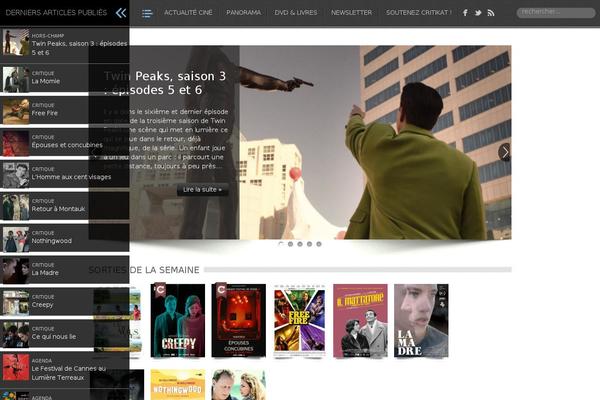
Task: Go to the next carousel slide arrow
Action: (x=505, y=152)
